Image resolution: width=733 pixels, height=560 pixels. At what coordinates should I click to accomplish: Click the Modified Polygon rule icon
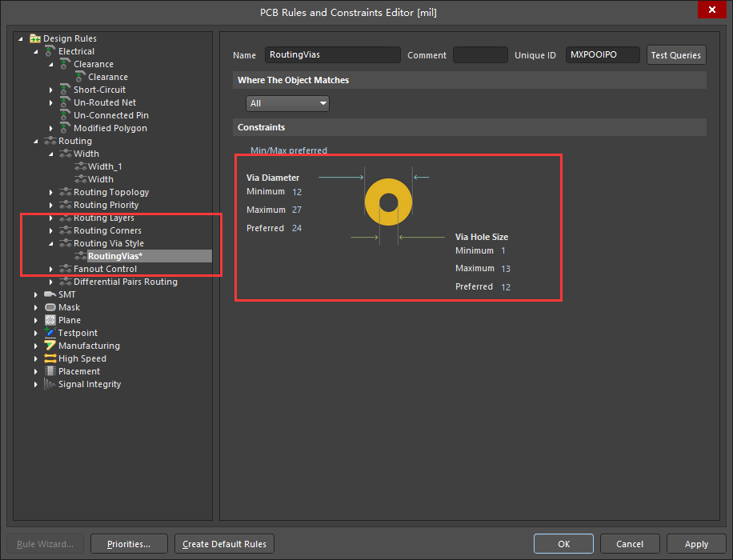click(x=66, y=128)
